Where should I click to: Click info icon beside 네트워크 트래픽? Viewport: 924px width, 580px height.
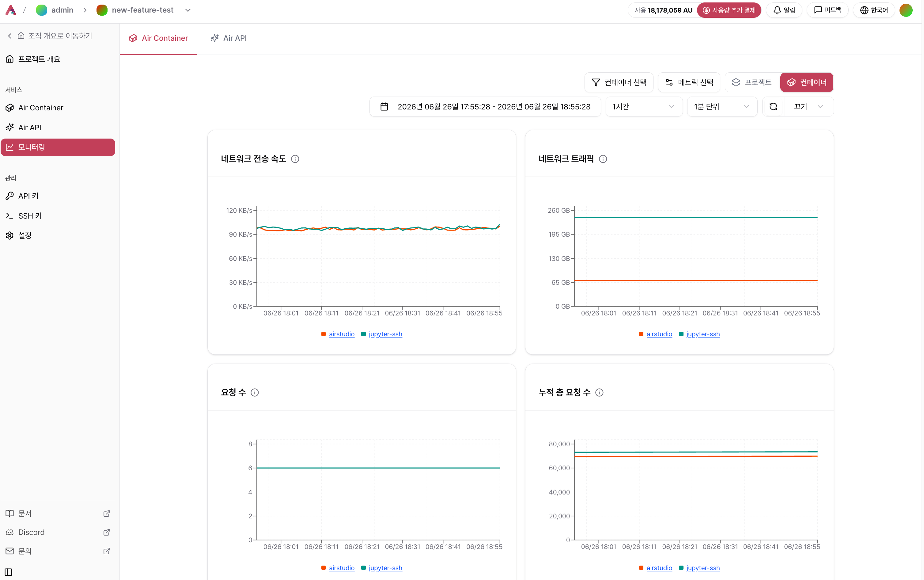click(x=603, y=159)
